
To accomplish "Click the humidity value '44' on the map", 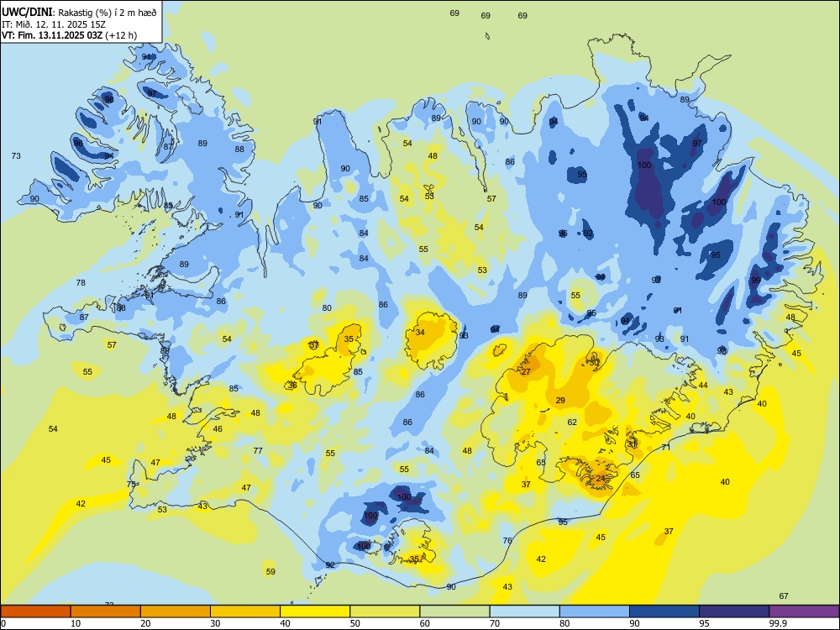I will click(x=703, y=386).
